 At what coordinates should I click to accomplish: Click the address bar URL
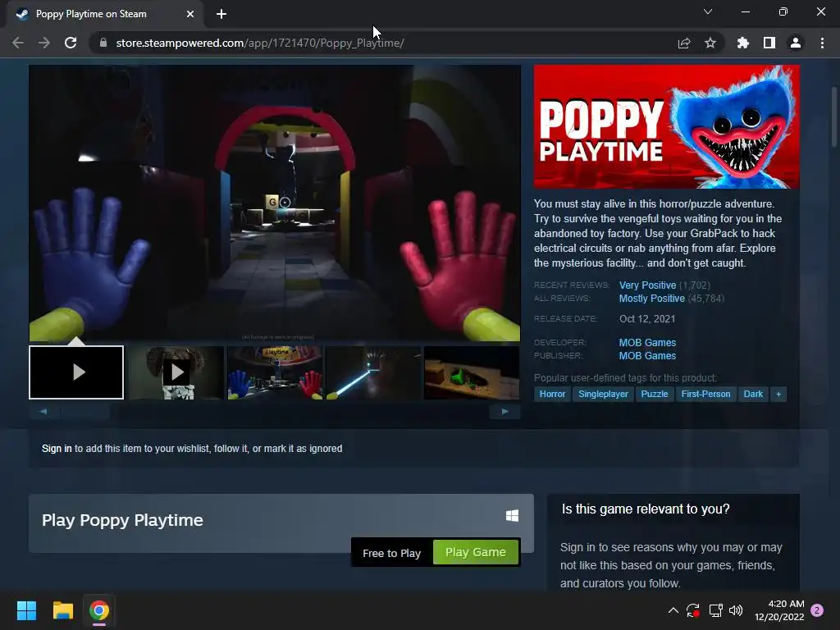pos(260,43)
